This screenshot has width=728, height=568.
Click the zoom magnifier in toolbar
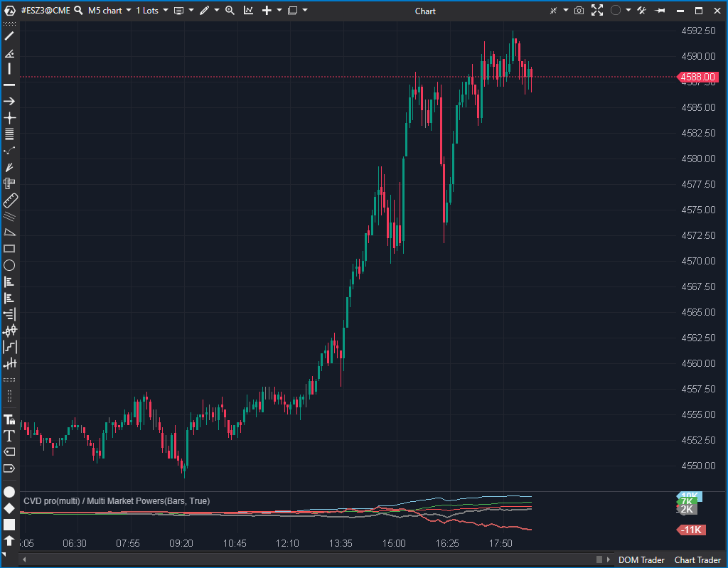(230, 10)
